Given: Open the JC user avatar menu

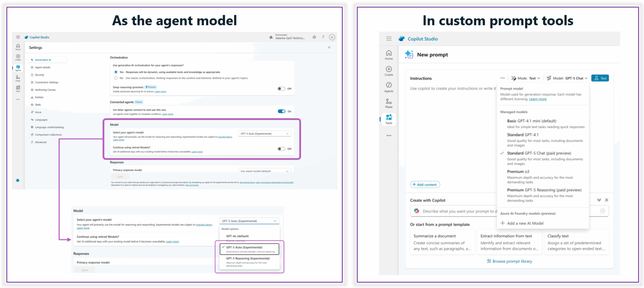Looking at the screenshot, I should (x=332, y=37).
